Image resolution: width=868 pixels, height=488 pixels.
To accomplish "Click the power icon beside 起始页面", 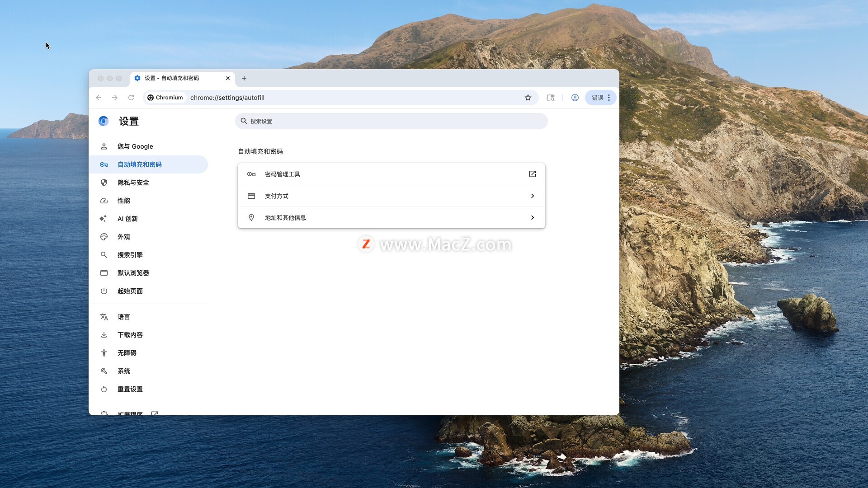I will click(x=104, y=291).
